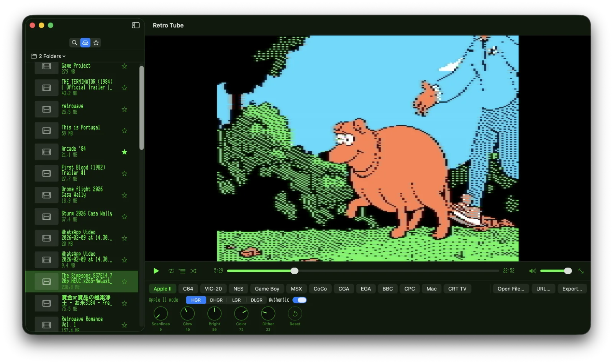Toggle the sidebar panel icon
Screen dimensions: 613x364
(136, 25)
